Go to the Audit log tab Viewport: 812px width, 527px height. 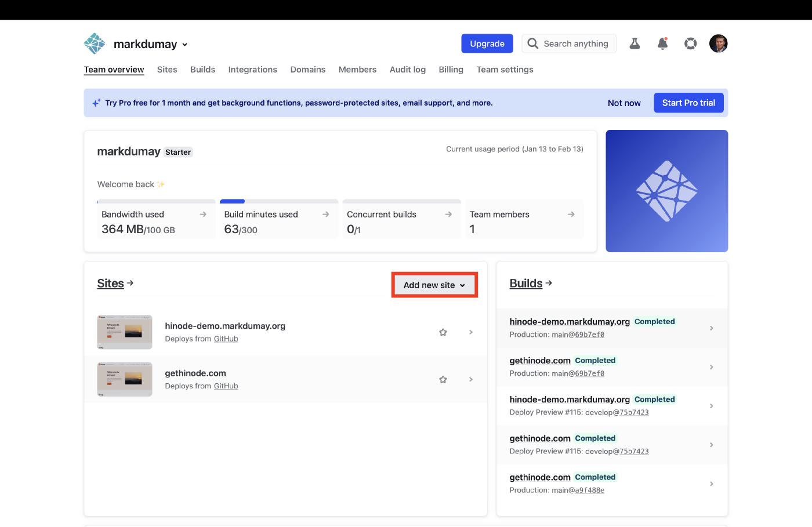[x=407, y=70]
